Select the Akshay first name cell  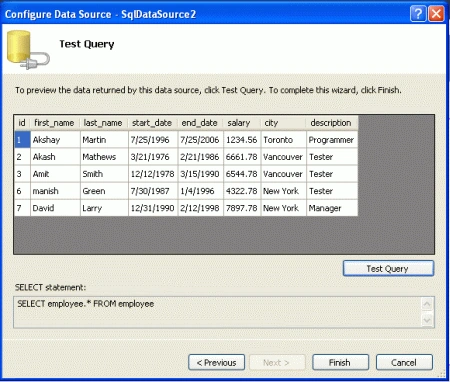coord(55,140)
